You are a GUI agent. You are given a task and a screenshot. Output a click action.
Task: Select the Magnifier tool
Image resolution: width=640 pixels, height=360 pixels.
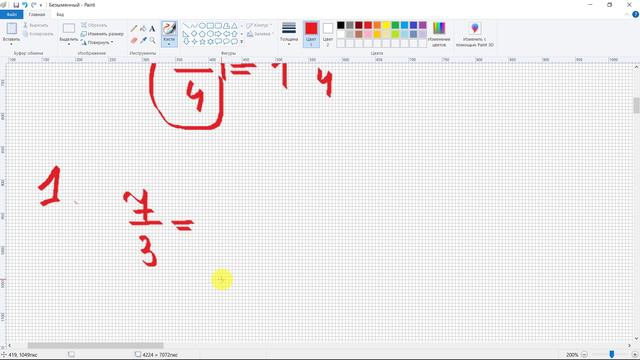[152, 40]
